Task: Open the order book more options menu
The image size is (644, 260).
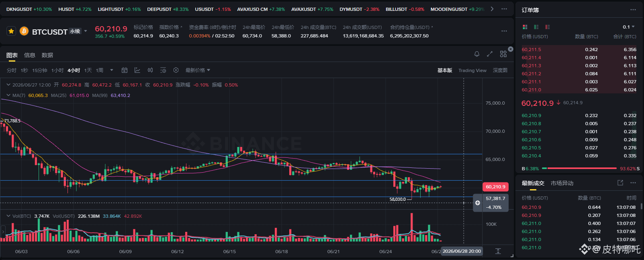Action: pos(633,10)
